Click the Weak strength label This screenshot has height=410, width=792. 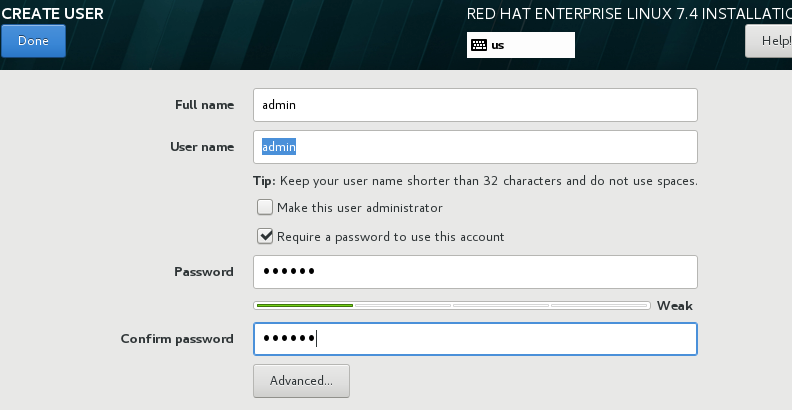click(674, 305)
